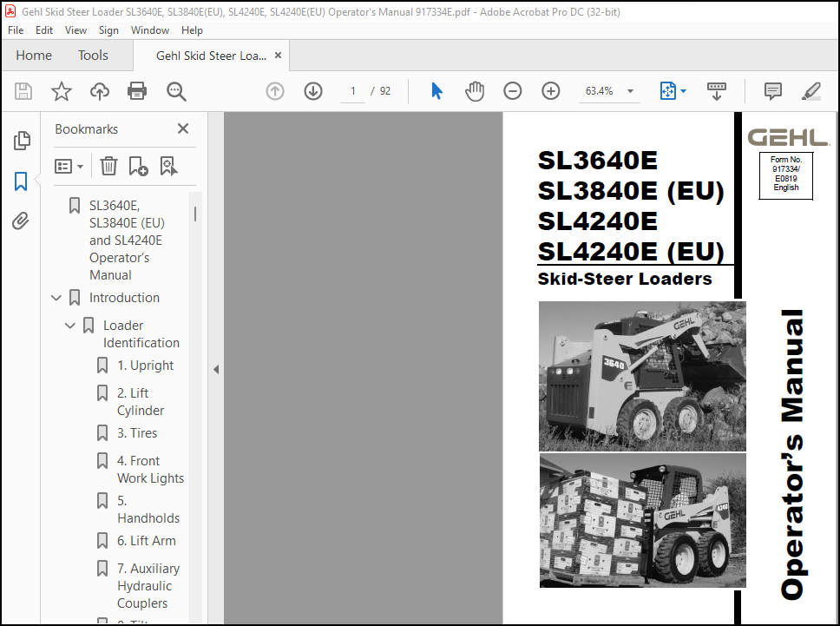The image size is (840, 626).
Task: Add a new bookmark icon
Action: click(x=138, y=166)
